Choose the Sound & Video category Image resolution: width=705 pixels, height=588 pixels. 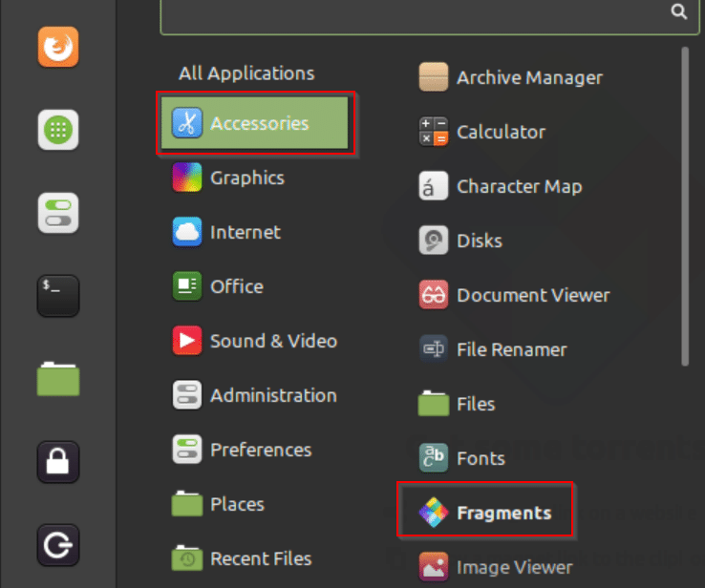(254, 341)
